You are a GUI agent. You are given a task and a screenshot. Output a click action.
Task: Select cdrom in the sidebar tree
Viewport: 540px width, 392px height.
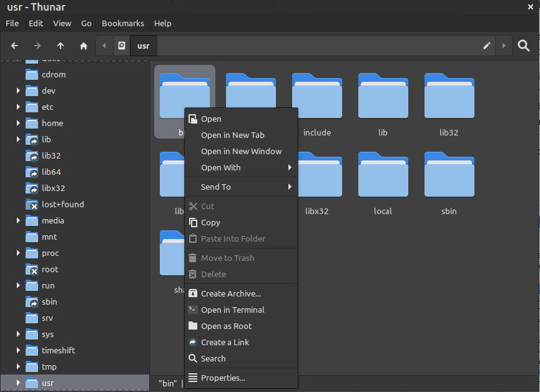pyautogui.click(x=54, y=74)
